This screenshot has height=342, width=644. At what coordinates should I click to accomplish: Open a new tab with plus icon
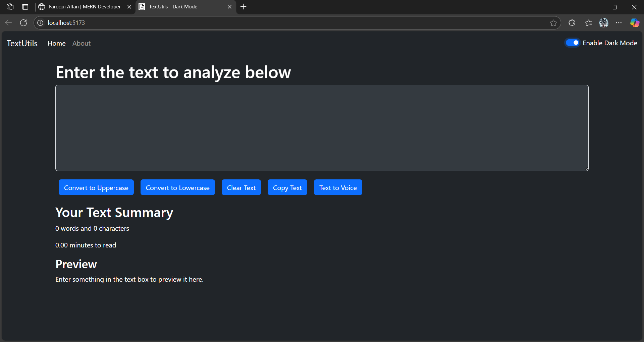pyautogui.click(x=244, y=7)
